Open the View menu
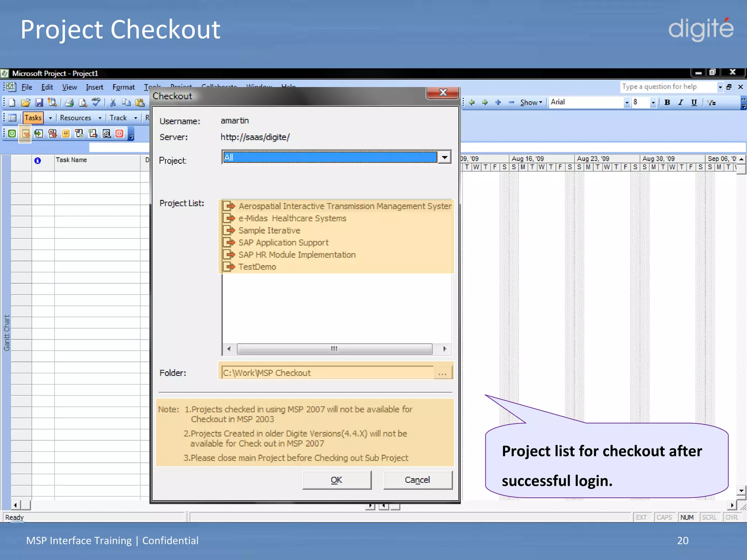The width and height of the screenshot is (747, 560). point(69,87)
